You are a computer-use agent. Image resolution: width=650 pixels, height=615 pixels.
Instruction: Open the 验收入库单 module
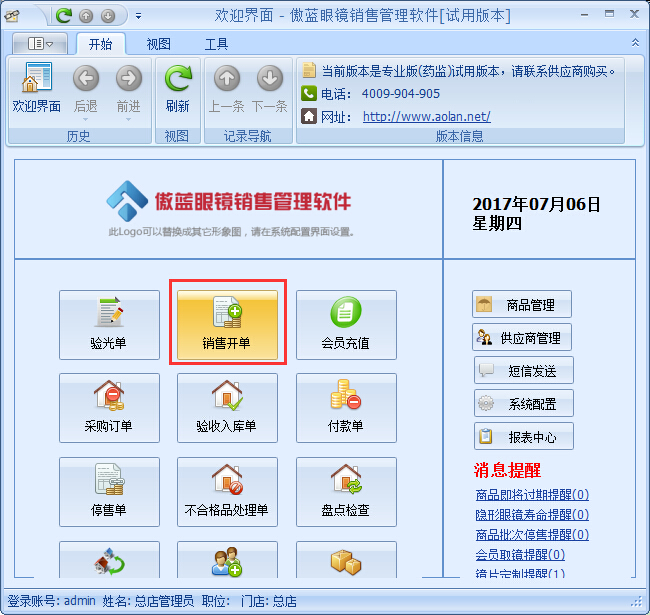pyautogui.click(x=227, y=408)
